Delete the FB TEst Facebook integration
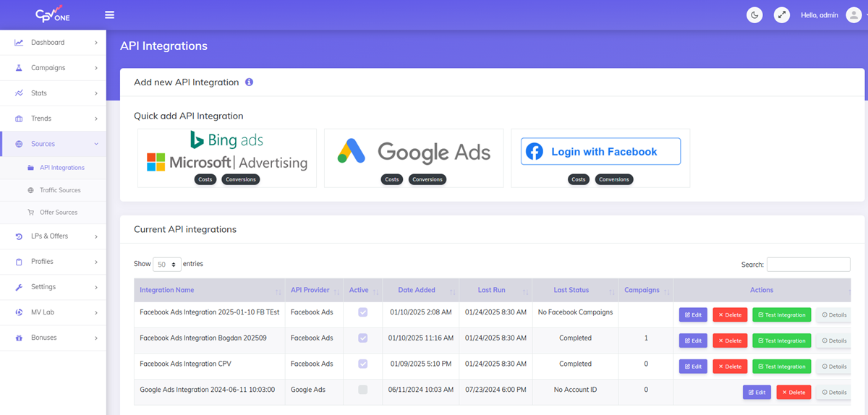Image resolution: width=868 pixels, height=415 pixels. [730, 315]
